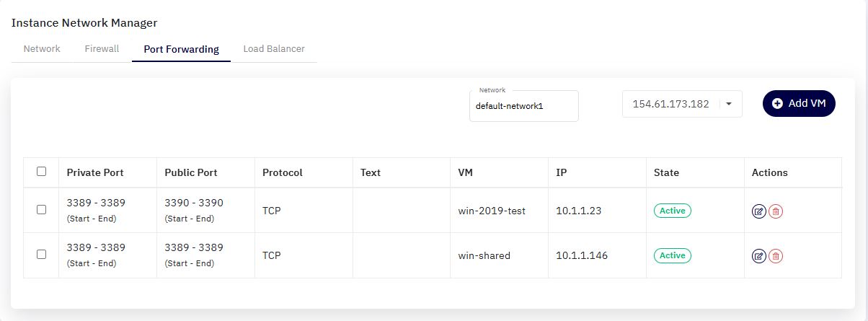Edit the win-2019-test port forwarding rule
868x321 pixels.
click(x=758, y=211)
